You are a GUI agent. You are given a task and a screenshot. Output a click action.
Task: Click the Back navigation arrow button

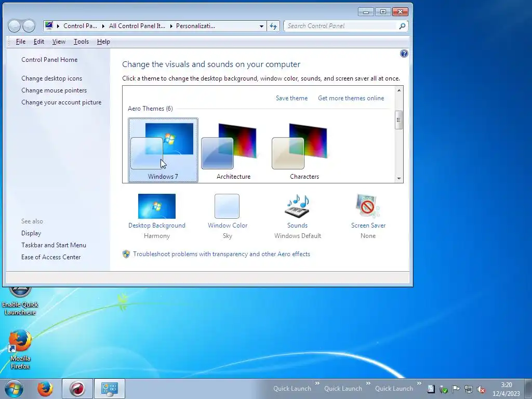coord(14,26)
